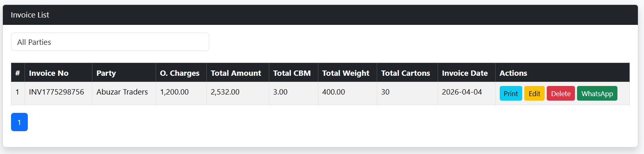Screen dimensions: 644x154
Task: Delete invoice INV1775298756
Action: point(561,93)
